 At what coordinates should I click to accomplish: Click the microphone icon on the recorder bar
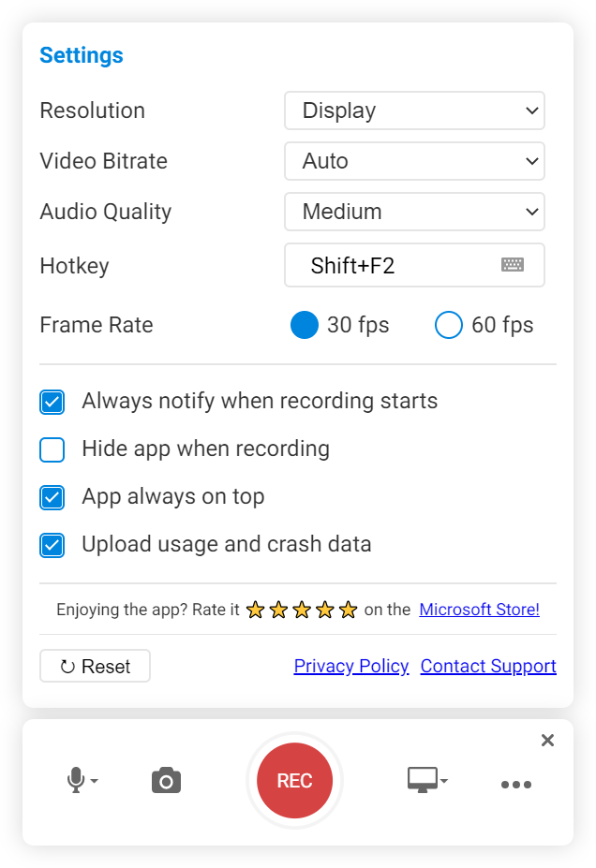coord(78,780)
